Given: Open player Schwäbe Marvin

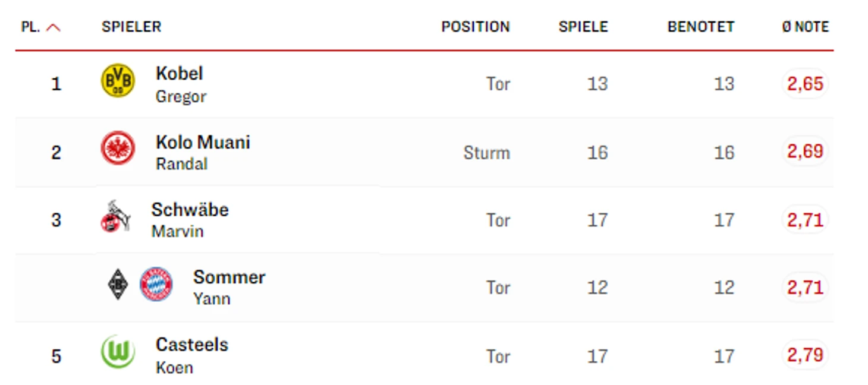Looking at the screenshot, I should pyautogui.click(x=190, y=220).
